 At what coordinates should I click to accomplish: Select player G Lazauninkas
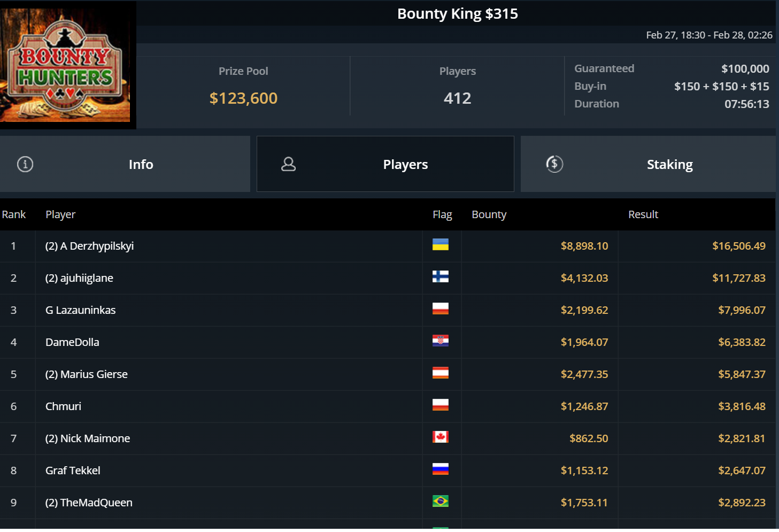click(80, 310)
